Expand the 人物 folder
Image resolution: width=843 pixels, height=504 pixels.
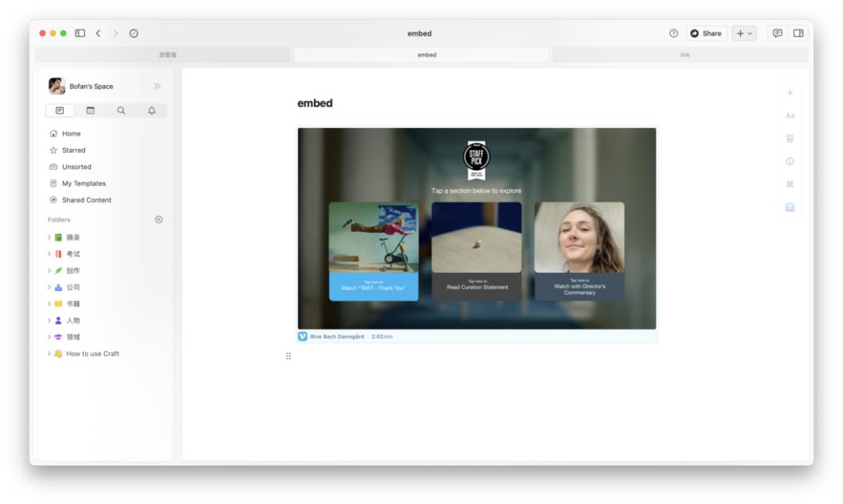click(49, 321)
